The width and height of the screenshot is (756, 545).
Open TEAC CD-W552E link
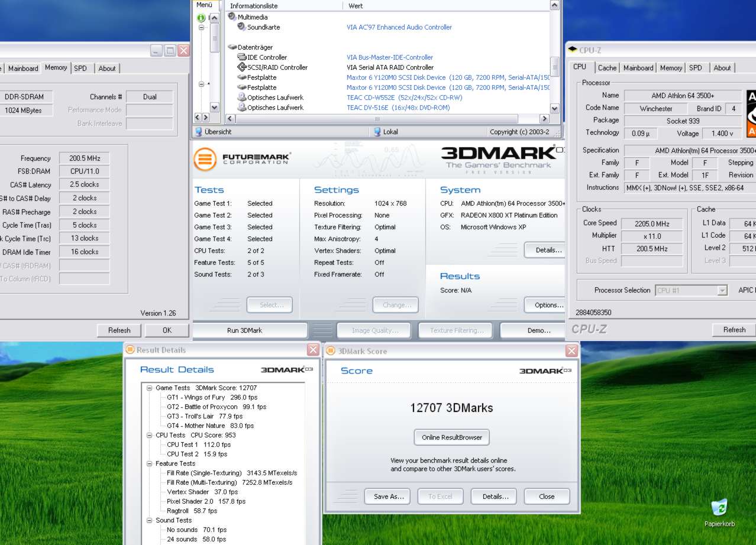(x=405, y=98)
